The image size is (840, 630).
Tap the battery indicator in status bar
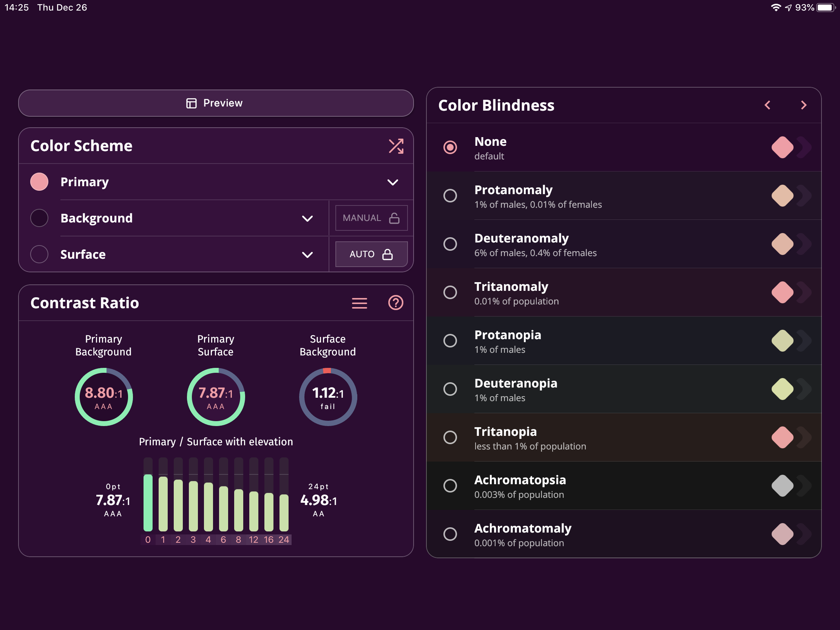tap(825, 8)
